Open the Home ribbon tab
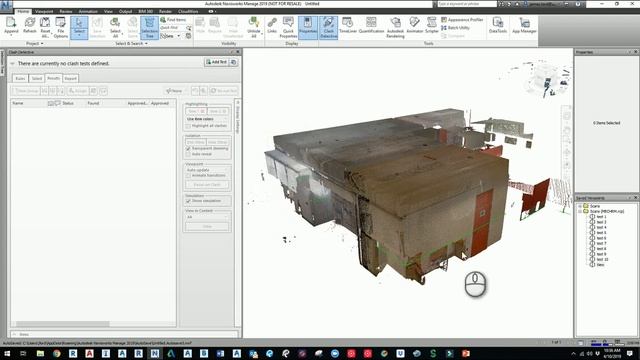640x360 pixels. 23,11
